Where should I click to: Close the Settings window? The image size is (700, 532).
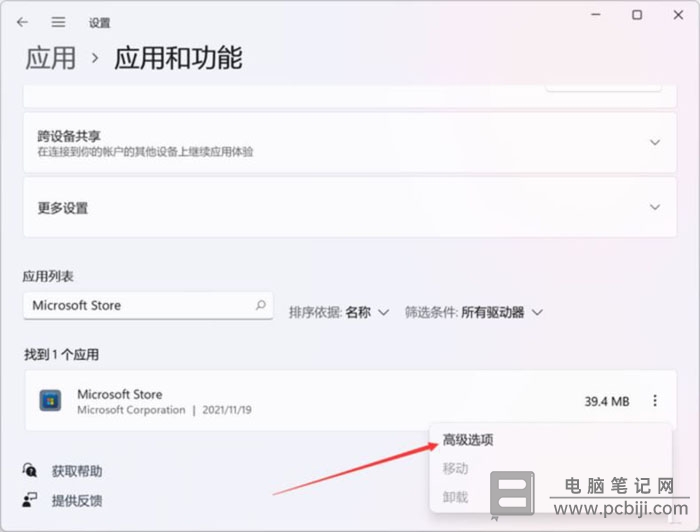click(678, 15)
